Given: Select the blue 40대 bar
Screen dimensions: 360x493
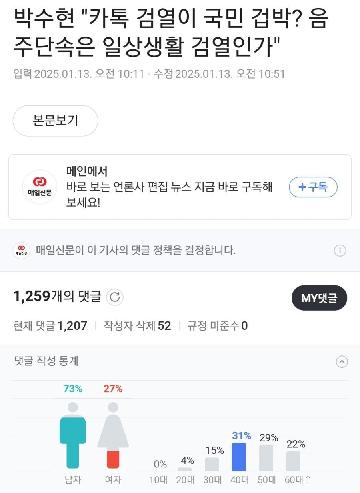Looking at the screenshot, I should (x=239, y=457).
